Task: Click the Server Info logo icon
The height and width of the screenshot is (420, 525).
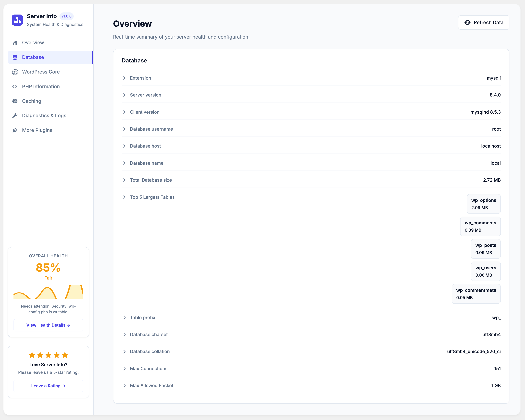Action: click(x=17, y=20)
